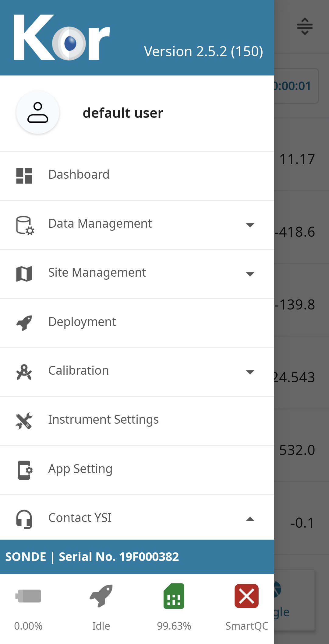Click the App Setting phone-gear icon
The width and height of the screenshot is (329, 644).
click(25, 470)
